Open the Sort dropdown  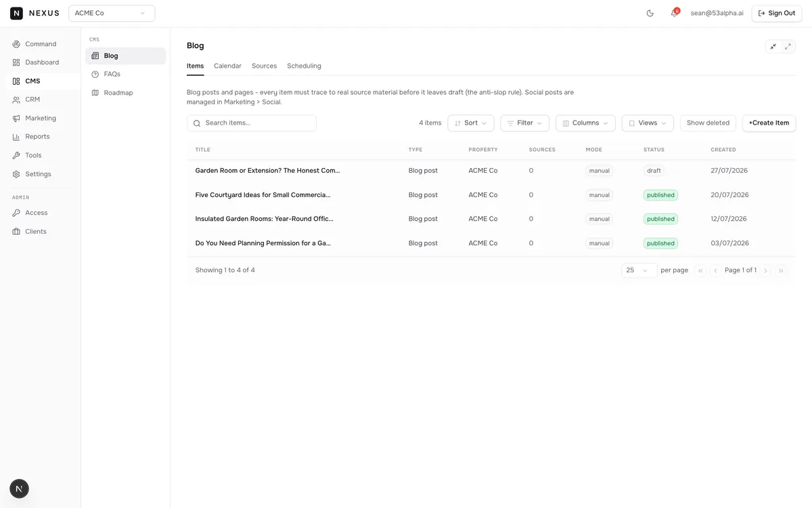(471, 123)
